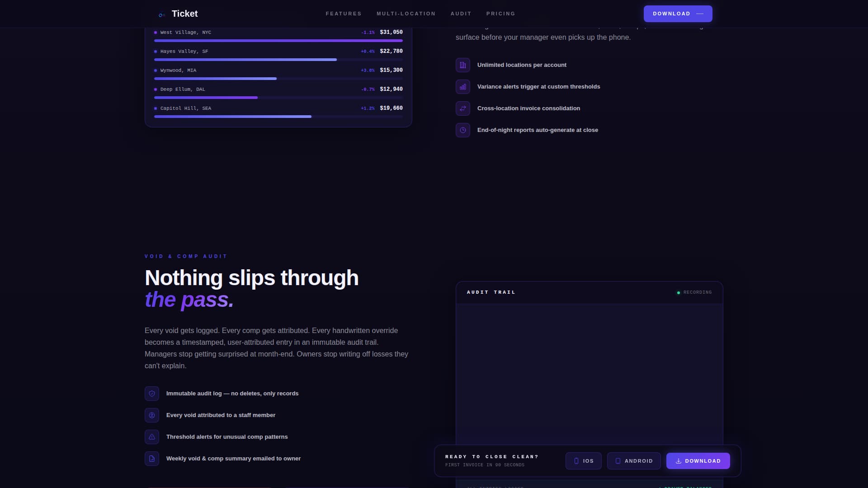Click the document icon for weekly summary
This screenshot has width=868, height=488.
(152, 459)
